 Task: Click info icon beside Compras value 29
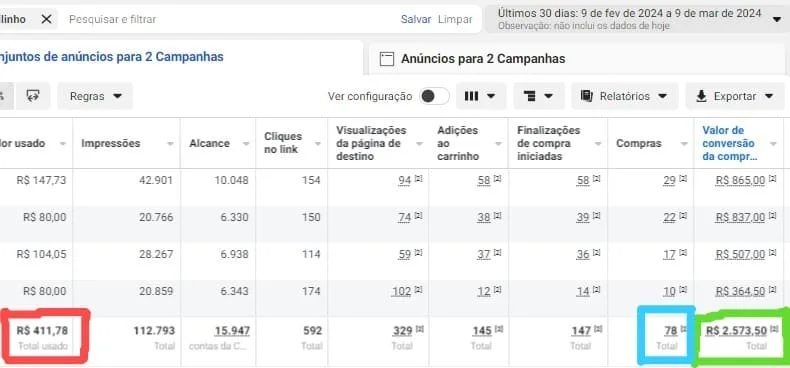pos(683,178)
